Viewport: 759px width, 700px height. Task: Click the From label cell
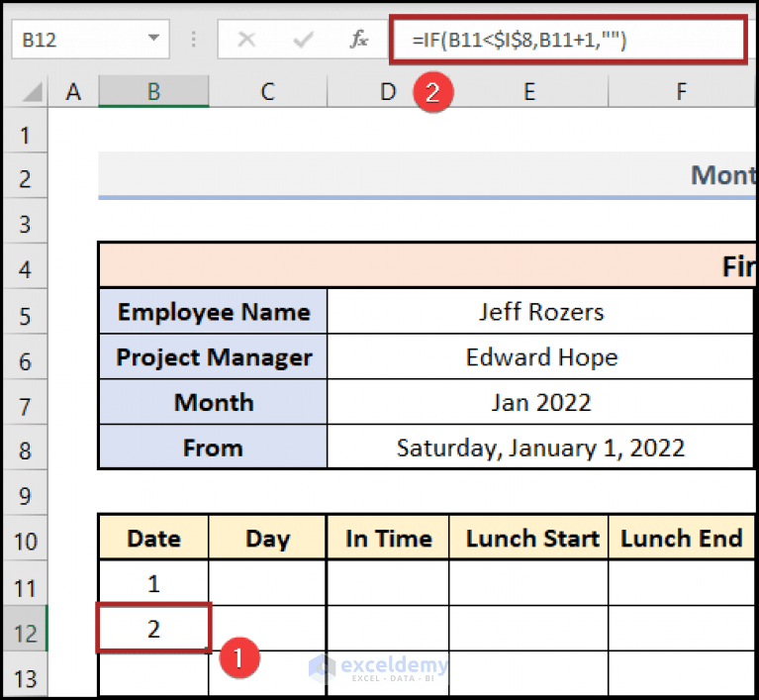click(x=214, y=448)
